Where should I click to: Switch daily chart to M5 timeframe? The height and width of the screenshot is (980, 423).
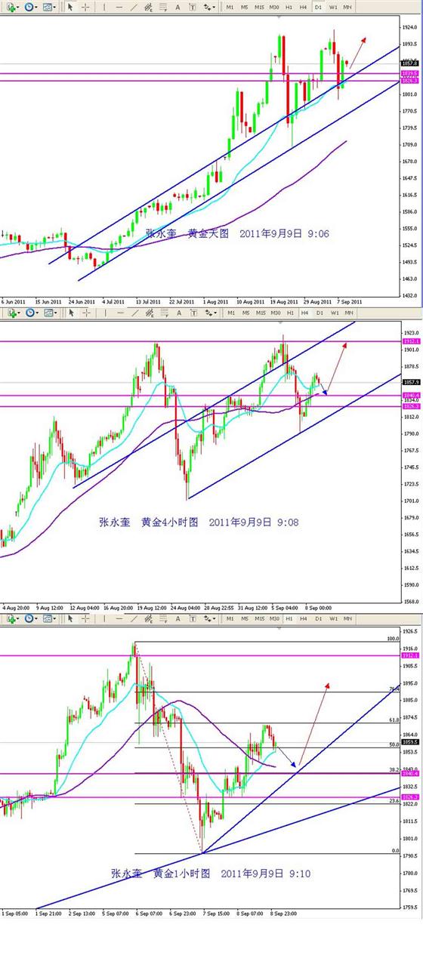(245, 7)
